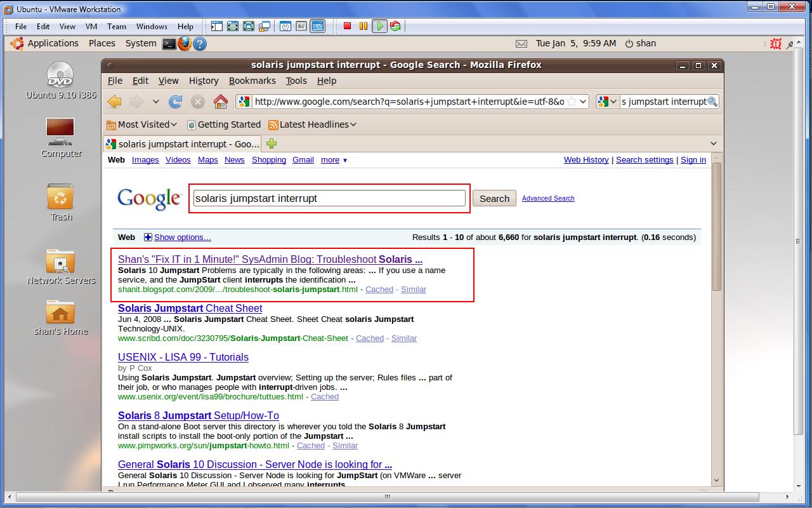The image size is (812, 508).
Task: Open the Help icon in Ubuntu panel
Action: [200, 44]
